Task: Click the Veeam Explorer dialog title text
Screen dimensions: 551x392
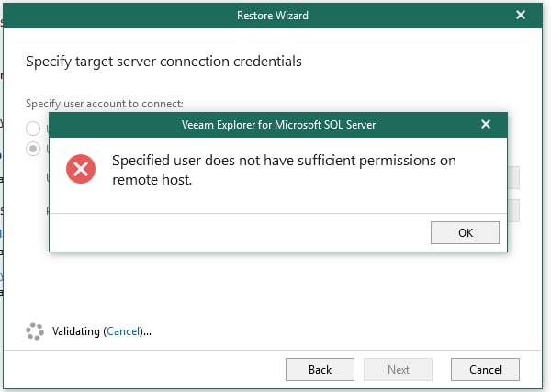Action: point(278,125)
